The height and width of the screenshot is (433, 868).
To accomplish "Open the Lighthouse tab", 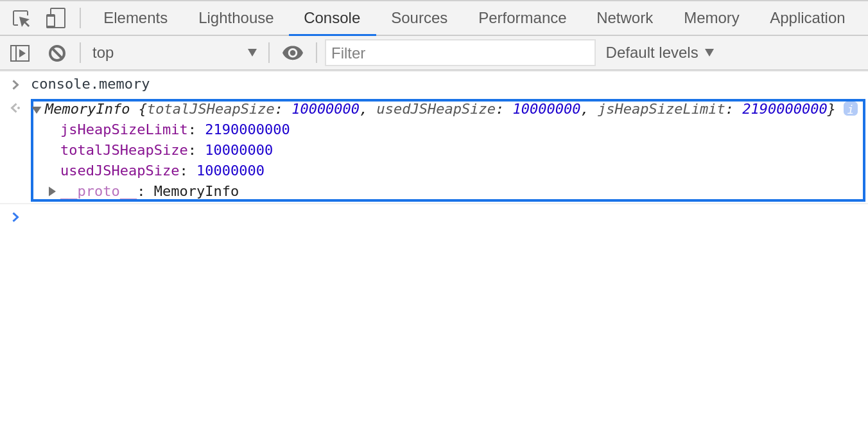I will [x=236, y=18].
